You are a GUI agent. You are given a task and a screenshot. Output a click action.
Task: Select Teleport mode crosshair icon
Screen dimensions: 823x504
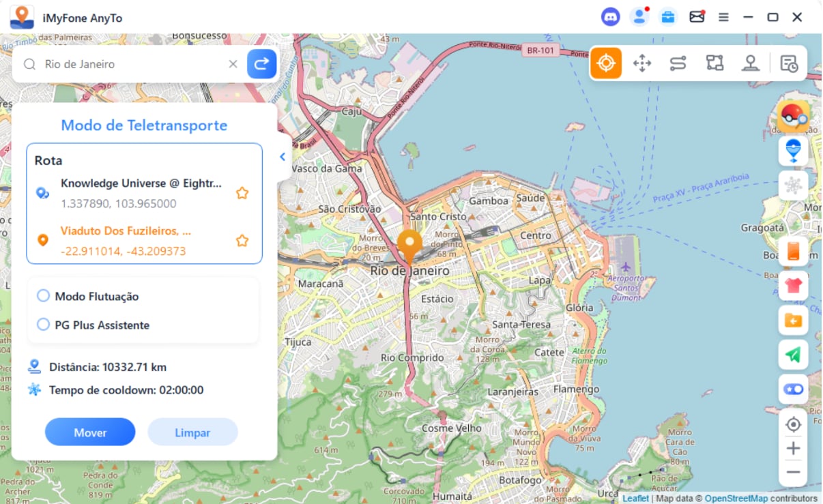[x=605, y=63]
